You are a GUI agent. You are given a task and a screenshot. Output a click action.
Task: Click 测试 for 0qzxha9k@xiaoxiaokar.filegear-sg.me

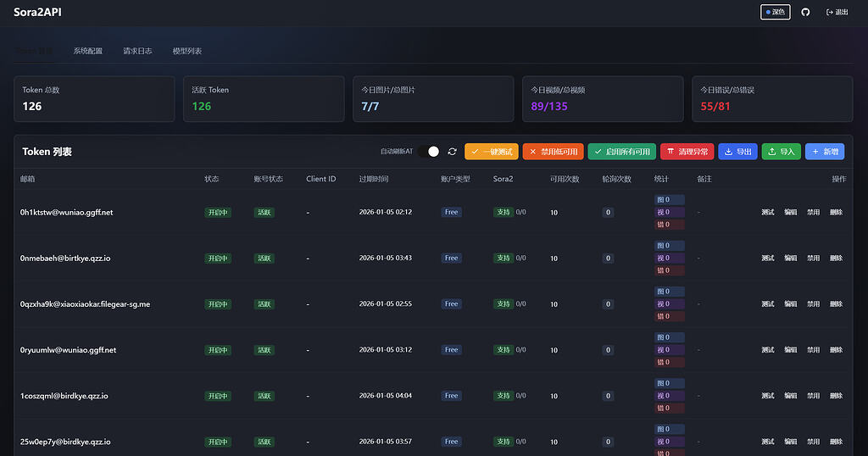[768, 304]
